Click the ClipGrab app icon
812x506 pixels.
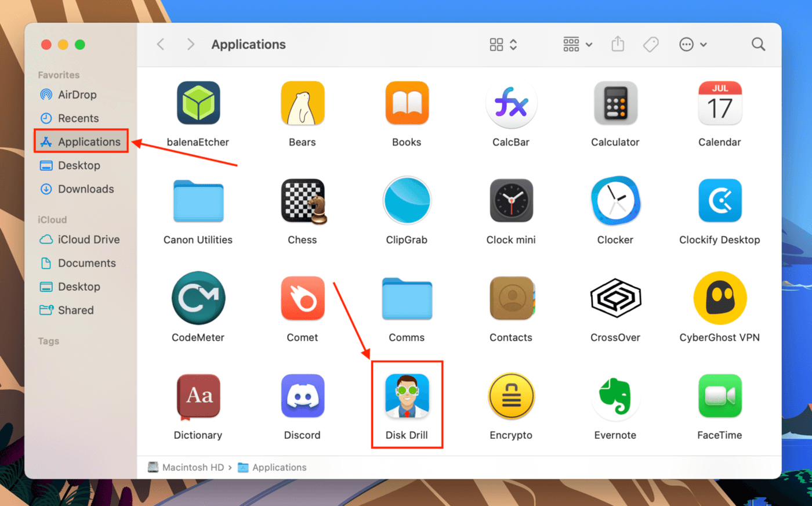click(407, 201)
